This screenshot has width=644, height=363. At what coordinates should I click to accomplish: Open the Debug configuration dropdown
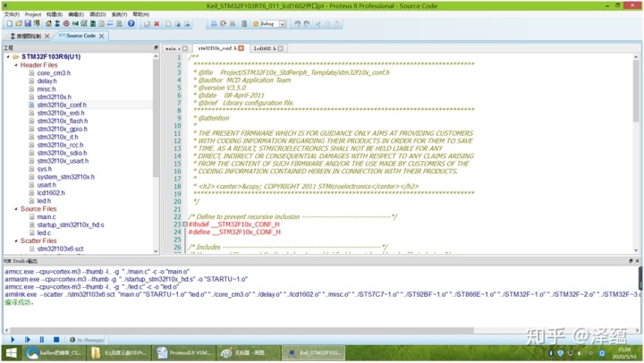click(283, 24)
